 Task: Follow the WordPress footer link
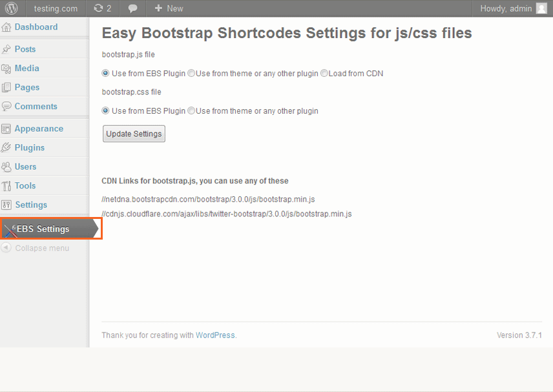(x=215, y=335)
